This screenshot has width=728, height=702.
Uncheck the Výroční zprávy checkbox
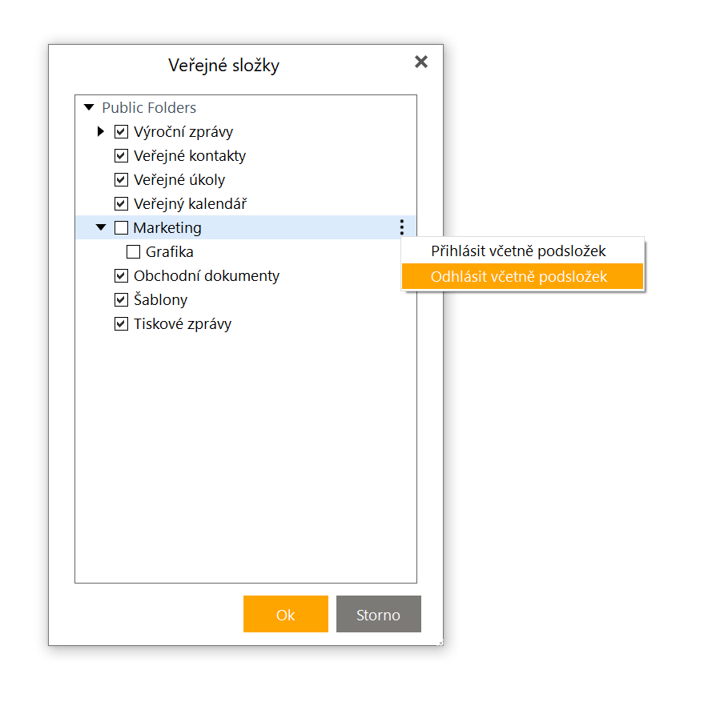tap(121, 132)
